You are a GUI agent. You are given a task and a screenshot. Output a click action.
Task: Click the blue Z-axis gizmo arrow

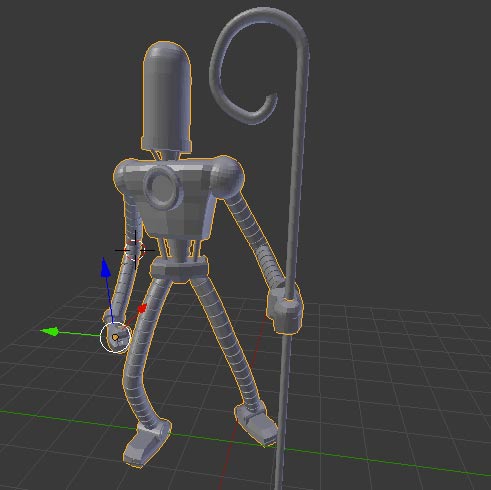tap(106, 268)
